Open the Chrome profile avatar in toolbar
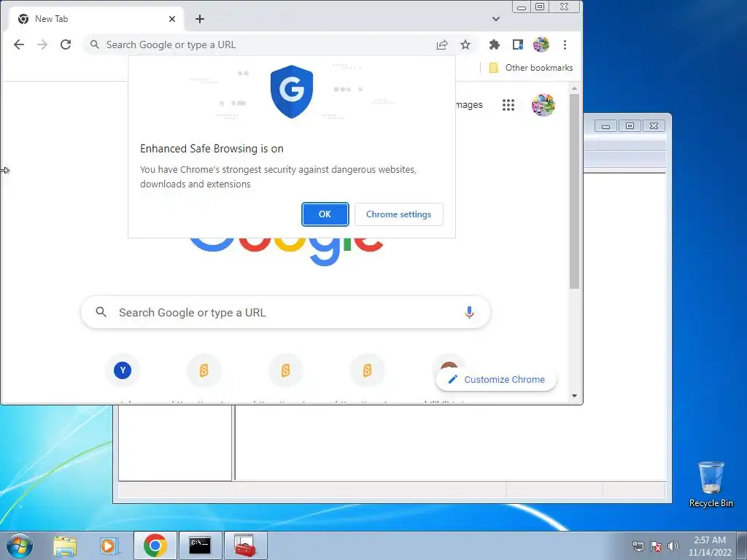Screen dimensions: 747x560 (x=541, y=44)
